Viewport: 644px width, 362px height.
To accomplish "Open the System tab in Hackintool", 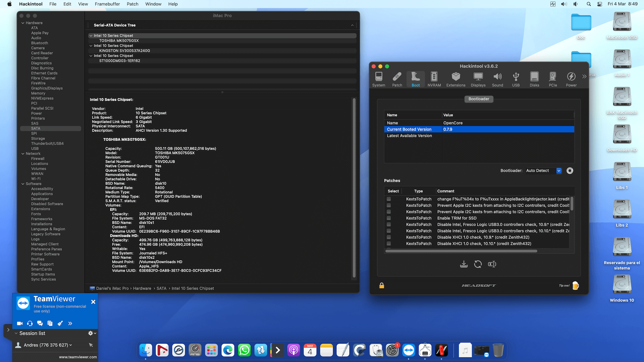I will [379, 79].
